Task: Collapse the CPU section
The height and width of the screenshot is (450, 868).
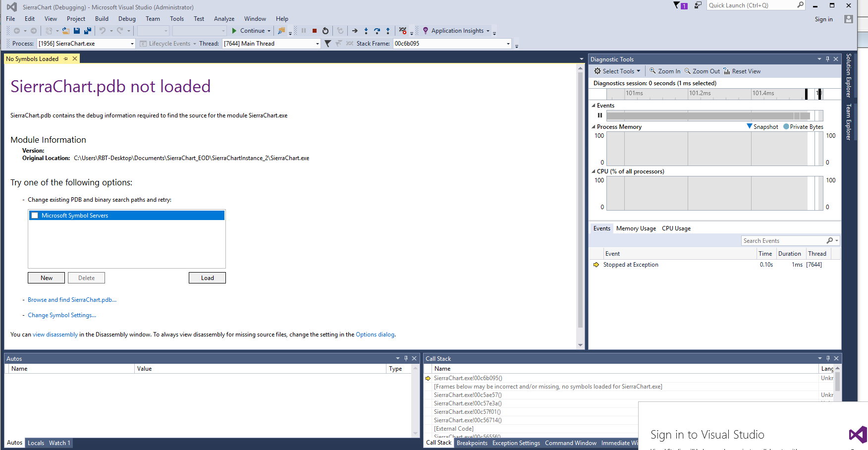Action: click(x=594, y=171)
